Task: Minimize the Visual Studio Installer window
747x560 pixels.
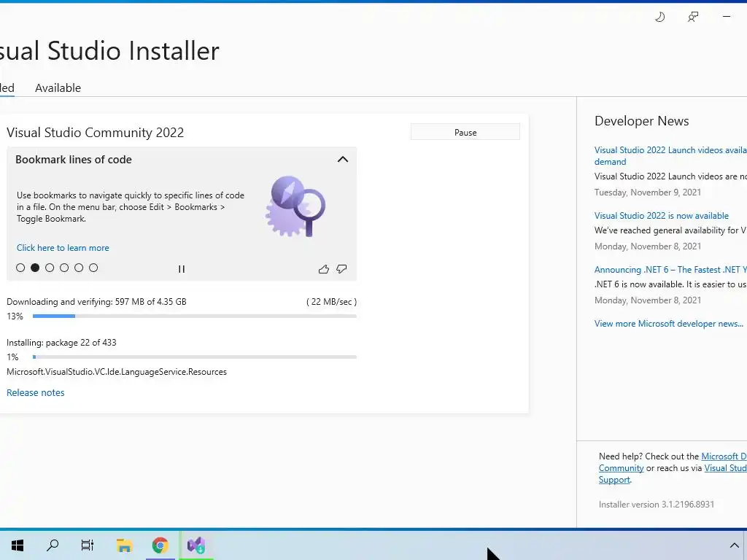Action: pyautogui.click(x=727, y=17)
